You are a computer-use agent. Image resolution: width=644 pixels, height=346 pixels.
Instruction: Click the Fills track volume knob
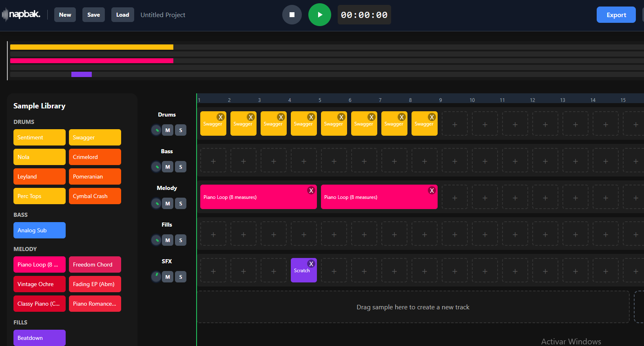click(x=156, y=240)
